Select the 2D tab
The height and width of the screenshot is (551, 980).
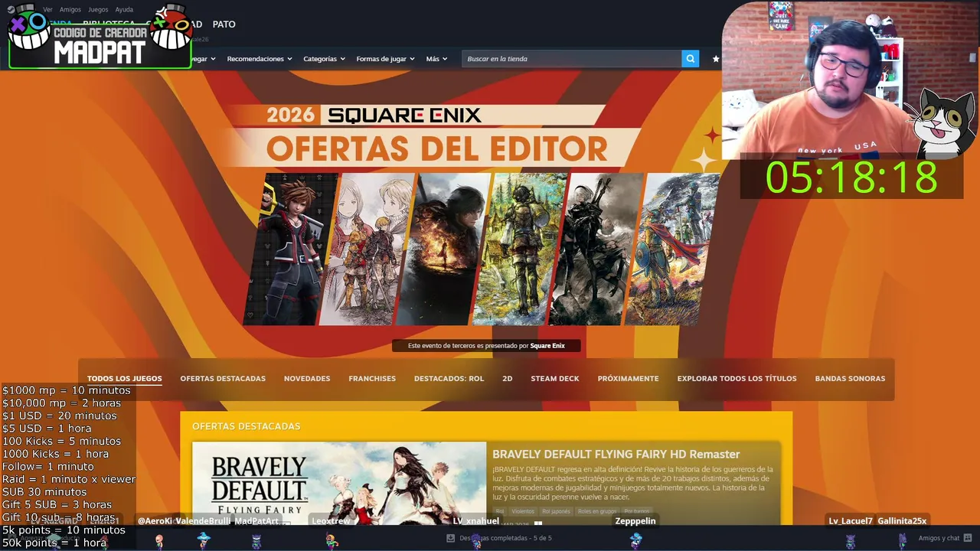[x=508, y=379]
